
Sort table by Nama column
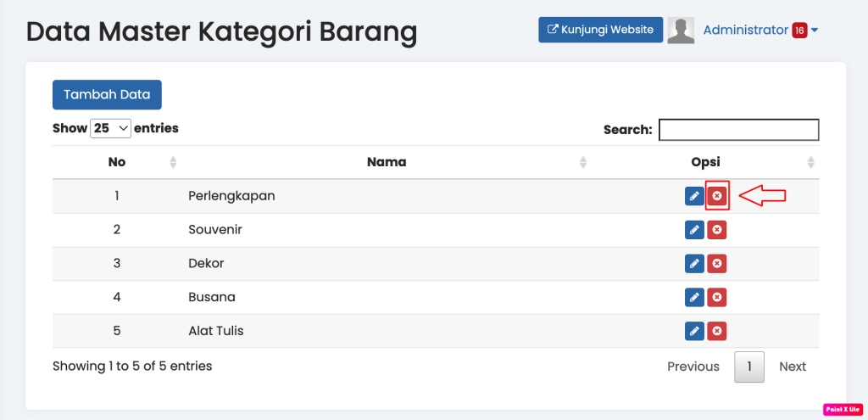(x=387, y=162)
